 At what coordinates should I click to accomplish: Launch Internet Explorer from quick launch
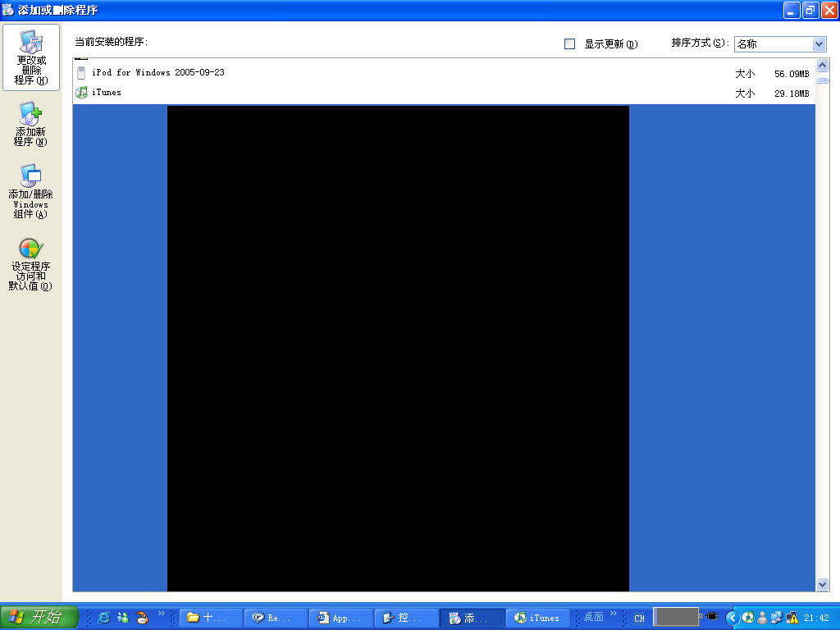(104, 618)
